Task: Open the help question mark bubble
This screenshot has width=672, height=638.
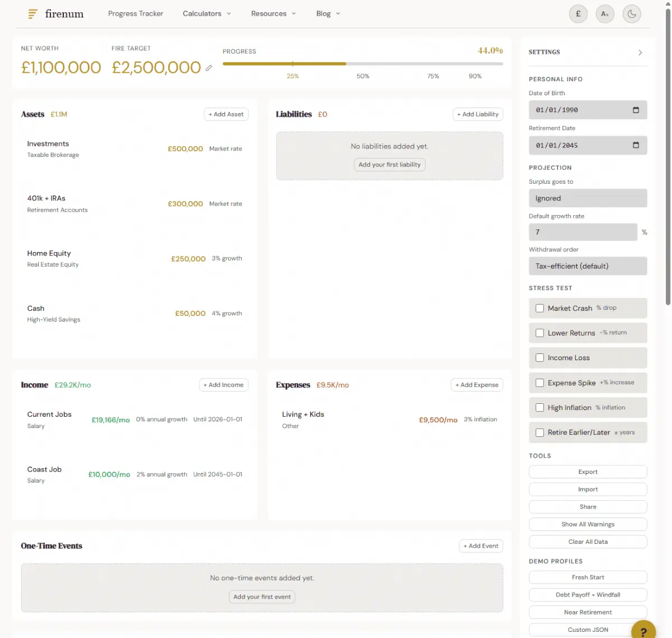Action: tap(643, 630)
